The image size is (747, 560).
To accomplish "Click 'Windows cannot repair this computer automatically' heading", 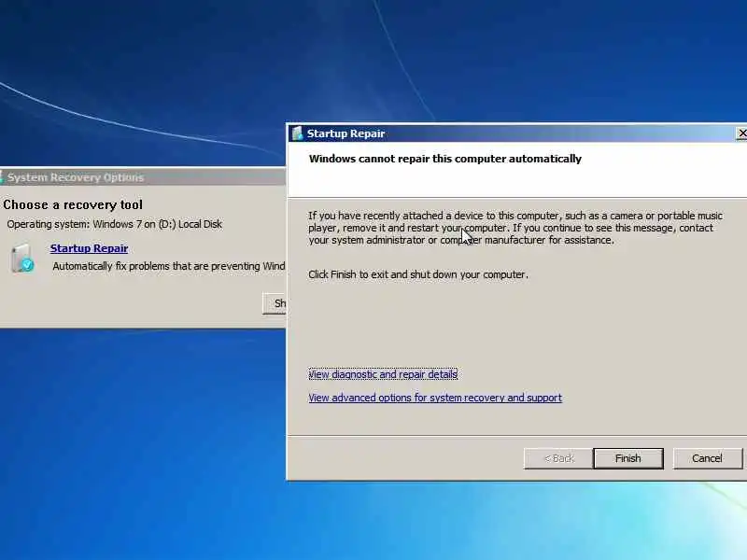I will [x=445, y=159].
